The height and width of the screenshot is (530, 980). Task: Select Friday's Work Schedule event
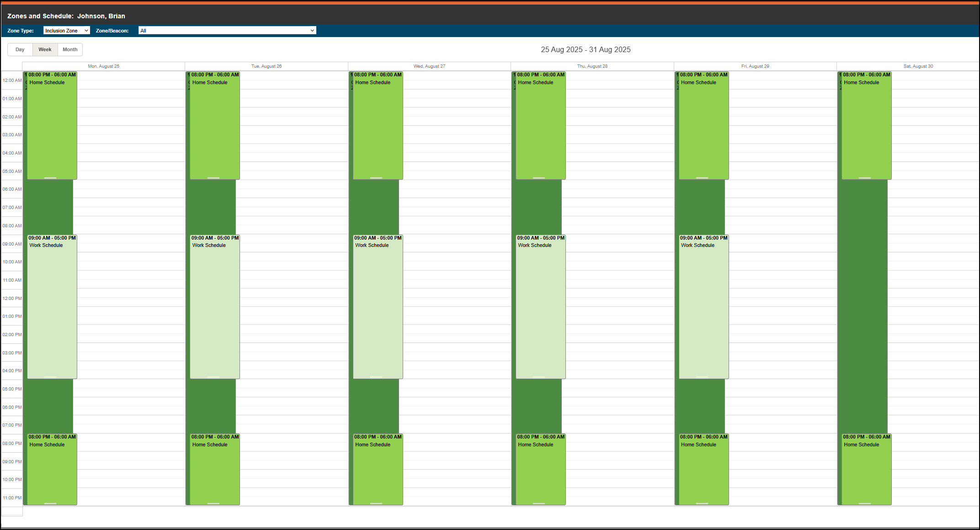(703, 306)
